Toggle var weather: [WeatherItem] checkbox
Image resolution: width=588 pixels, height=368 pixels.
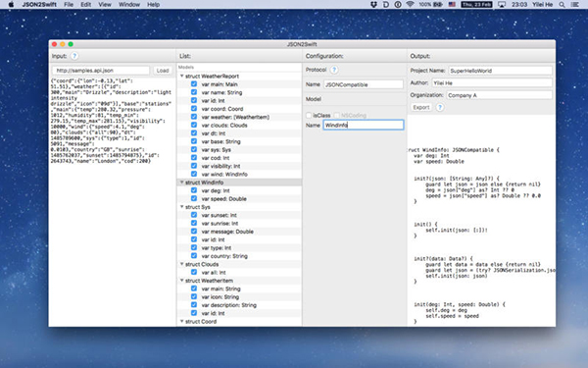194,117
